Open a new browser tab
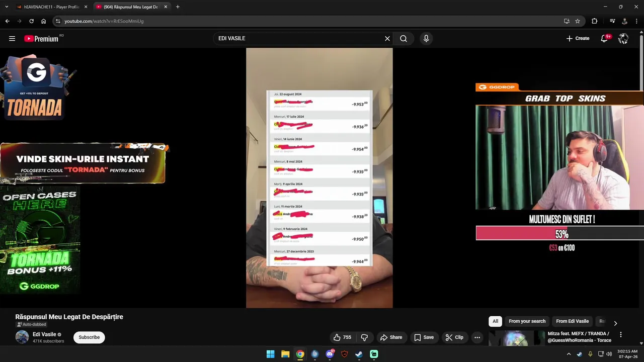The height and width of the screenshot is (362, 644). tap(178, 7)
